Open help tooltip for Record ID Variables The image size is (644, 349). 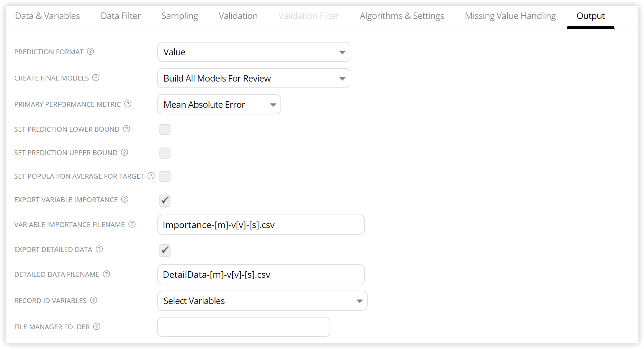93,300
